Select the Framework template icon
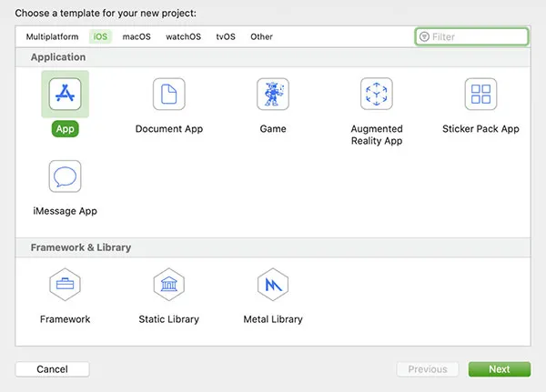 click(x=65, y=285)
